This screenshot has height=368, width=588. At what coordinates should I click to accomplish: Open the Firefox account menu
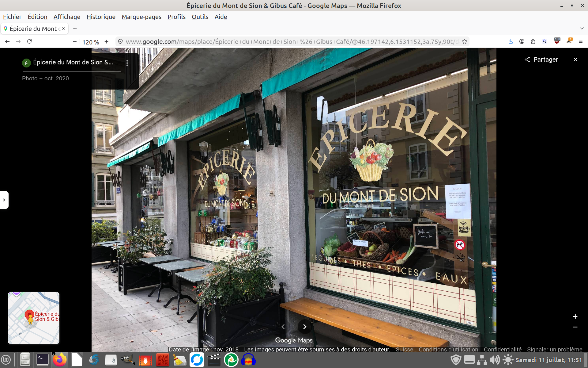(x=522, y=41)
